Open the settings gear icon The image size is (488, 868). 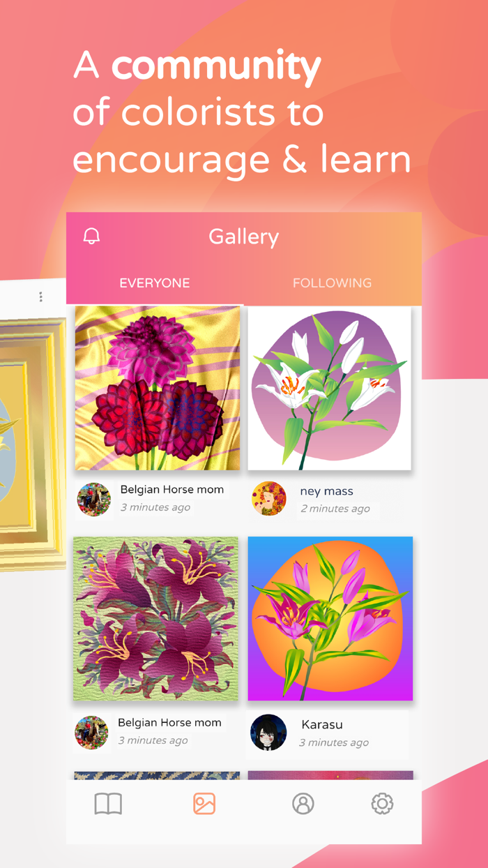[x=382, y=804]
